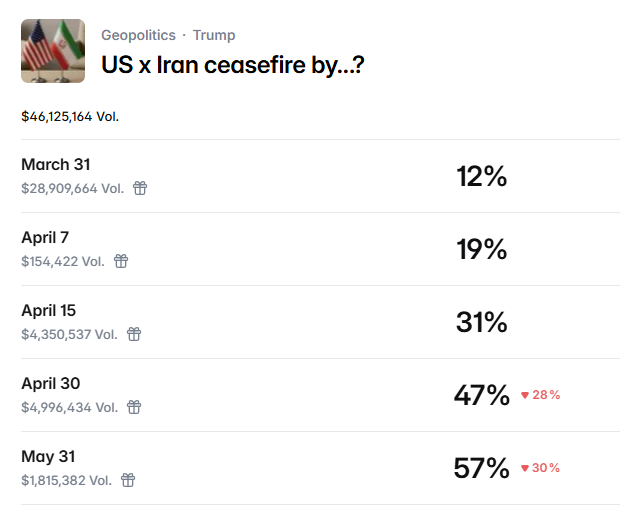This screenshot has width=620, height=506.
Task: Open the Geopolitics category link
Action: coord(140,35)
